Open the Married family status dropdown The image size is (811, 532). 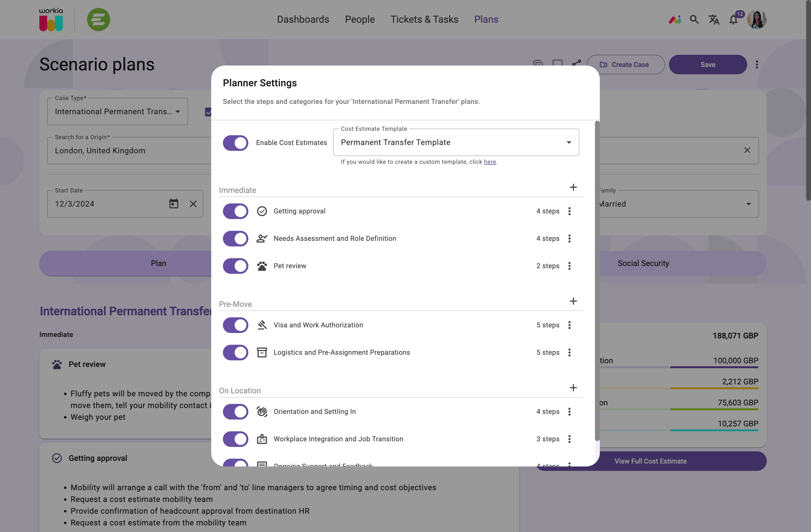748,204
